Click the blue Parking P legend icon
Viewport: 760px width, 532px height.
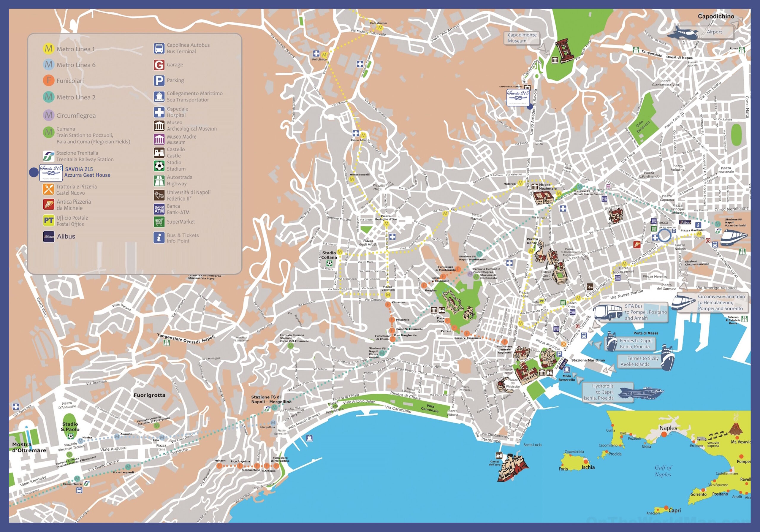pos(159,80)
